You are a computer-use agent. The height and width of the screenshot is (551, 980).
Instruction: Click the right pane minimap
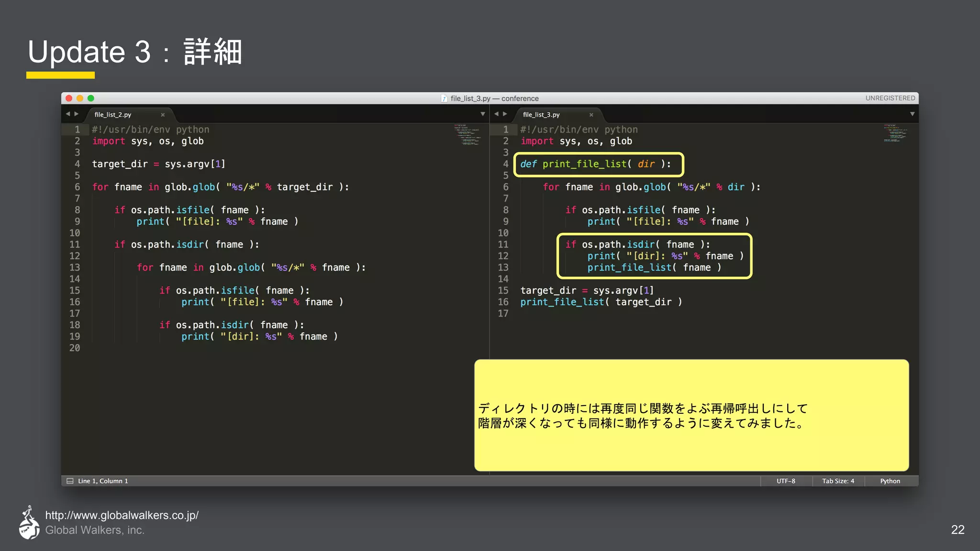tap(895, 133)
